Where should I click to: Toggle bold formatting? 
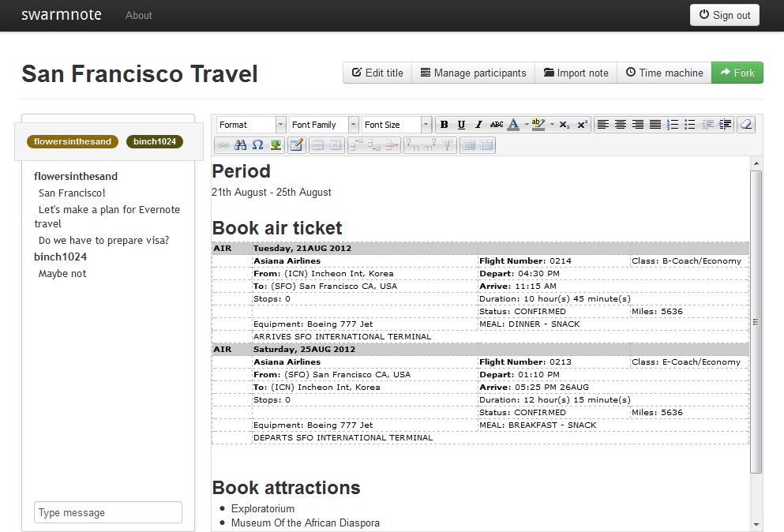(444, 125)
